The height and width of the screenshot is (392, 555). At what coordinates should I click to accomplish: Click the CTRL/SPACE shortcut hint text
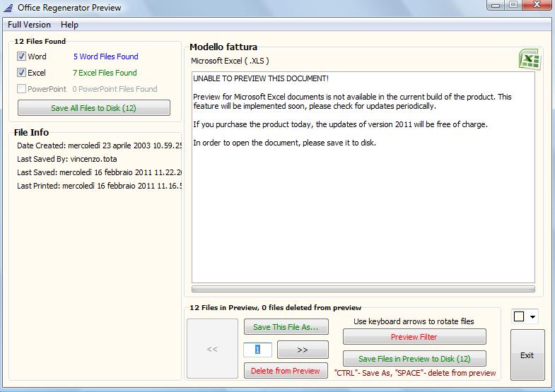point(415,373)
